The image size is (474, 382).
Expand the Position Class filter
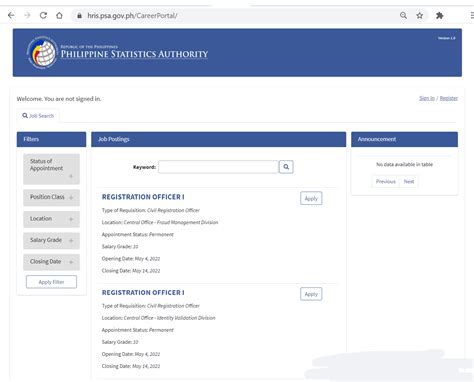click(51, 197)
